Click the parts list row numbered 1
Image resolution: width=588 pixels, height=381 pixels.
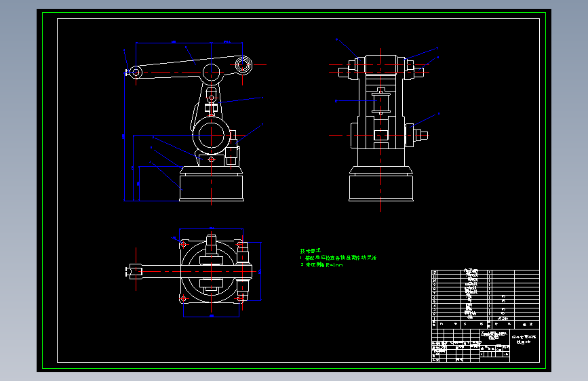click(x=485, y=318)
